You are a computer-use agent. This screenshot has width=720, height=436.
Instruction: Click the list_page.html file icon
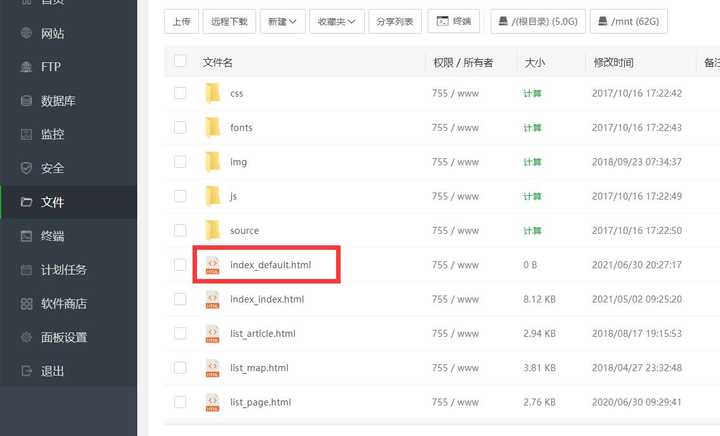pos(213,402)
